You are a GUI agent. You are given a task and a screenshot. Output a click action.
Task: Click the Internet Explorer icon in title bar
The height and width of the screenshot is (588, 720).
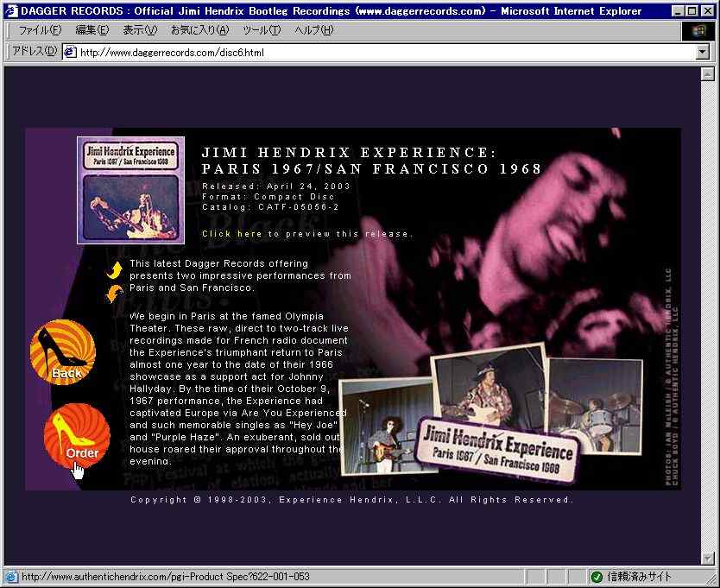point(11,11)
